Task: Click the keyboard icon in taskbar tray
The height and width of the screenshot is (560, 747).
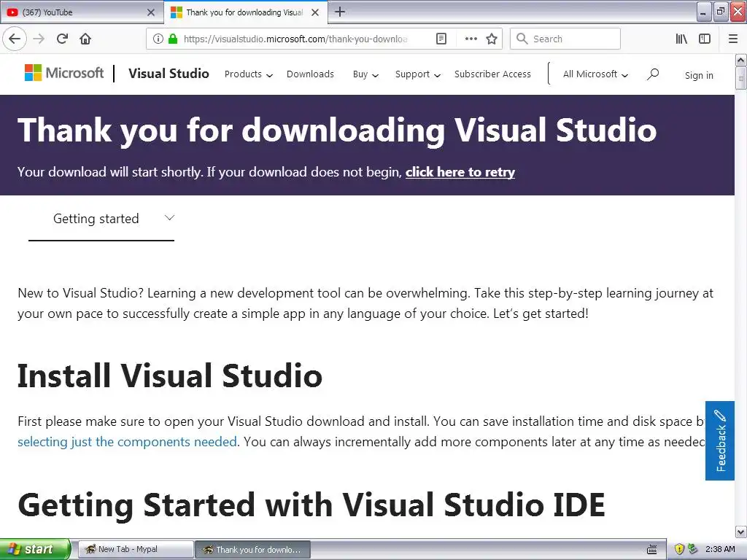Action: tap(652, 549)
